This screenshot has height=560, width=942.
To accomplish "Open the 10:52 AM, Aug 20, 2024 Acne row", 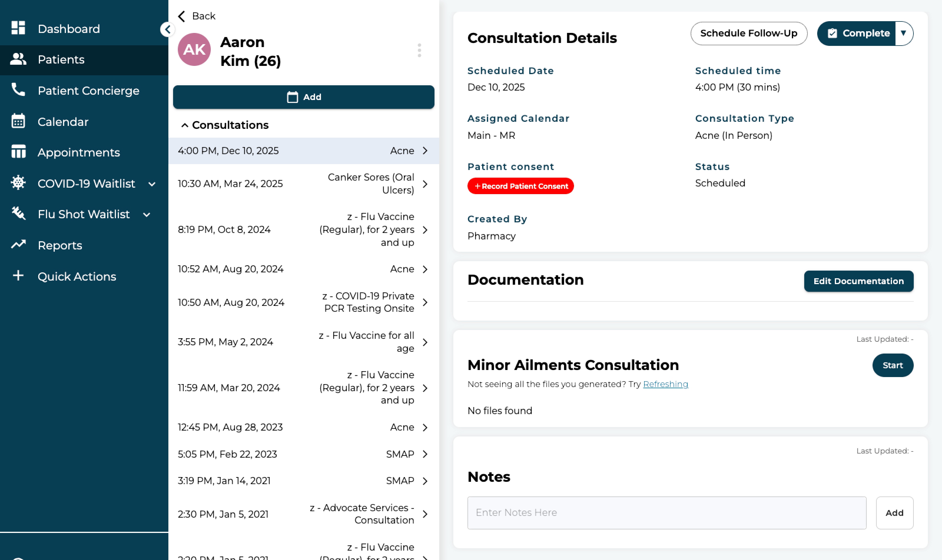I will tap(304, 269).
